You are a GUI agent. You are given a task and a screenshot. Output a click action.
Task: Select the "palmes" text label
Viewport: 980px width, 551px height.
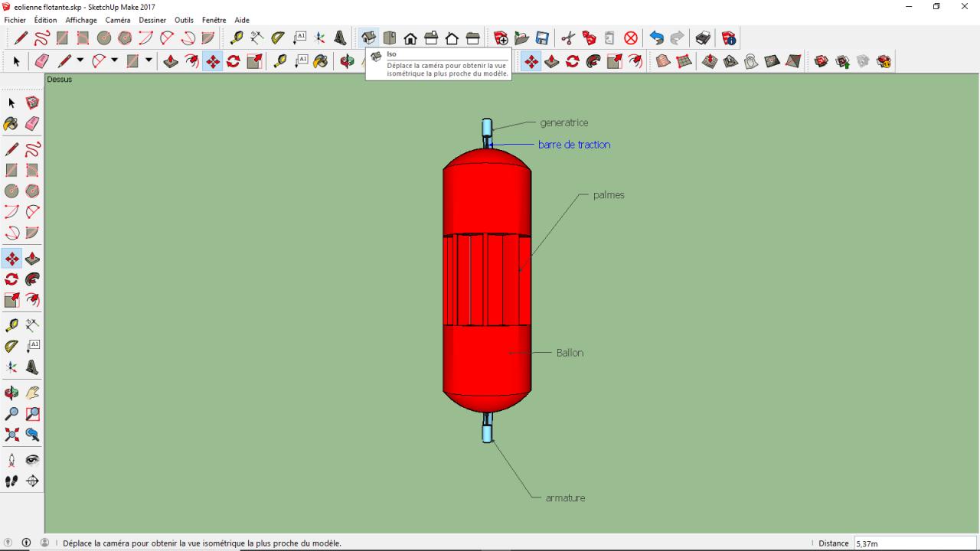[x=609, y=195]
